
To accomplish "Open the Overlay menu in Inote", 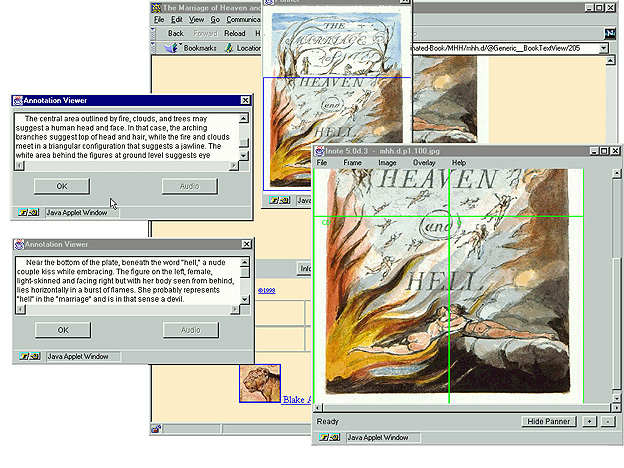I will [424, 162].
